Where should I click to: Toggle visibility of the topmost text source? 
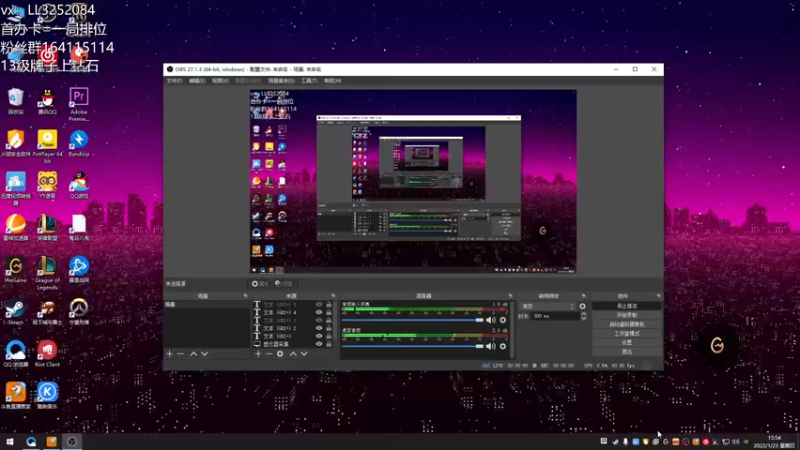coord(319,305)
